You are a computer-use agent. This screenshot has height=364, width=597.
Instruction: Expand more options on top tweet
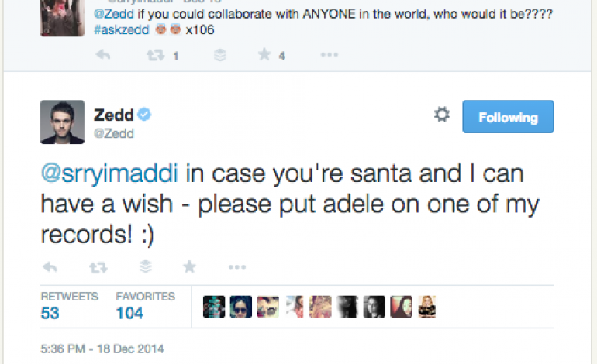pyautogui.click(x=330, y=55)
